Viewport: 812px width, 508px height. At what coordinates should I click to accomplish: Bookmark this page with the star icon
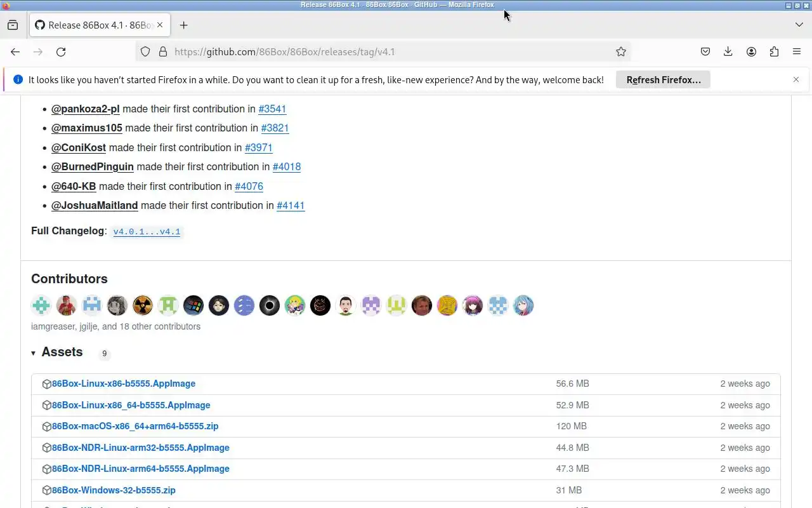(x=621, y=52)
